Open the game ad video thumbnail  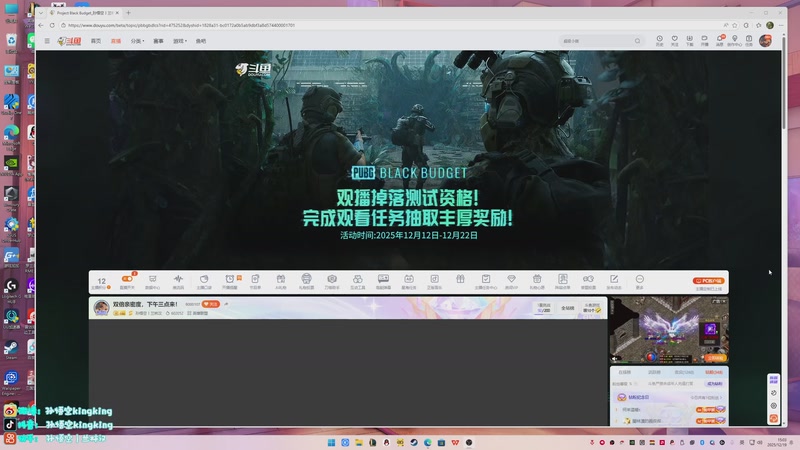point(669,330)
